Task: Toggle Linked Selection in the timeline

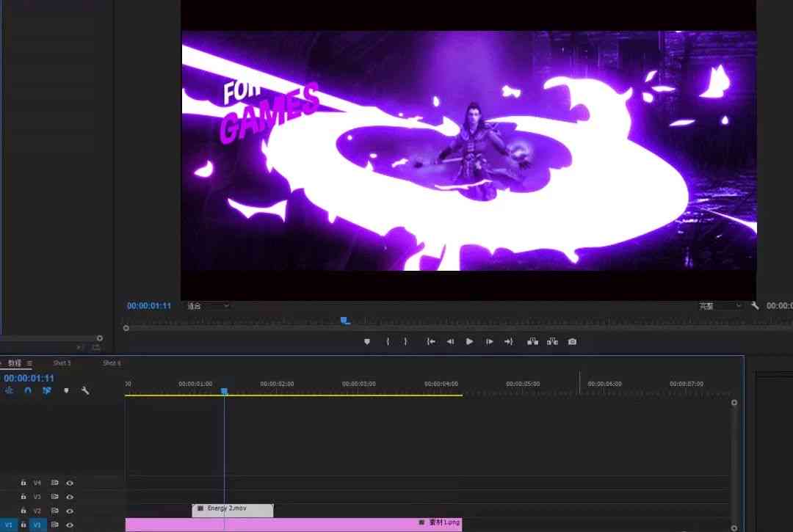Action: click(46, 390)
